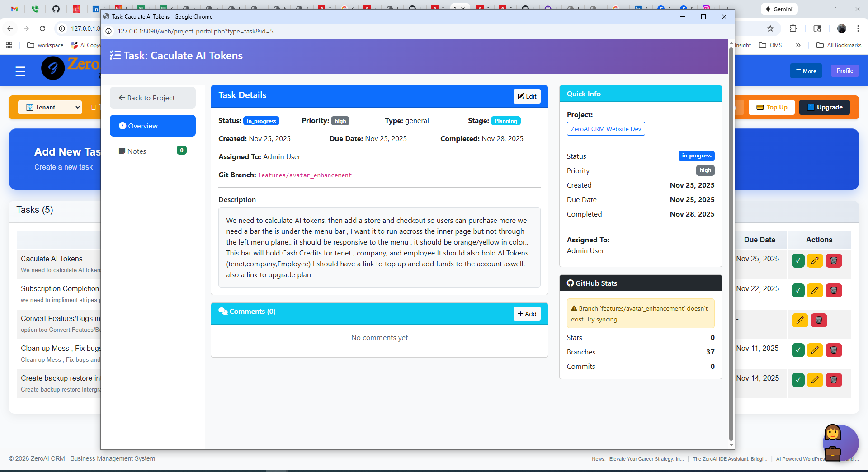Open the Tenant dropdown selector

click(x=50, y=107)
